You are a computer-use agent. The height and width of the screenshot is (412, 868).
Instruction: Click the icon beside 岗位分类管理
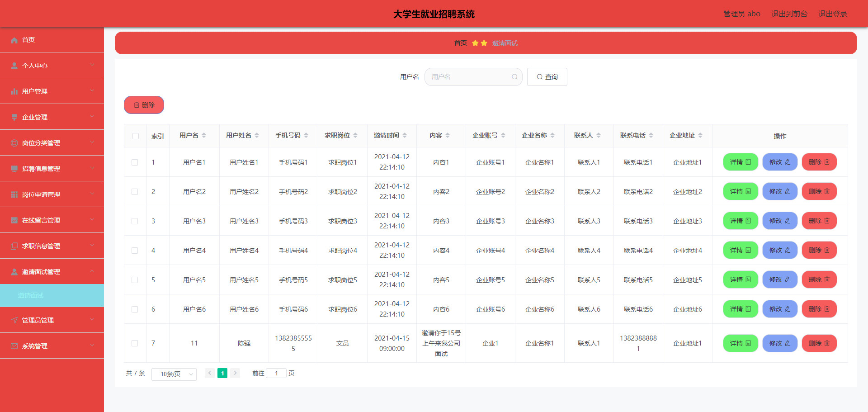pos(14,143)
